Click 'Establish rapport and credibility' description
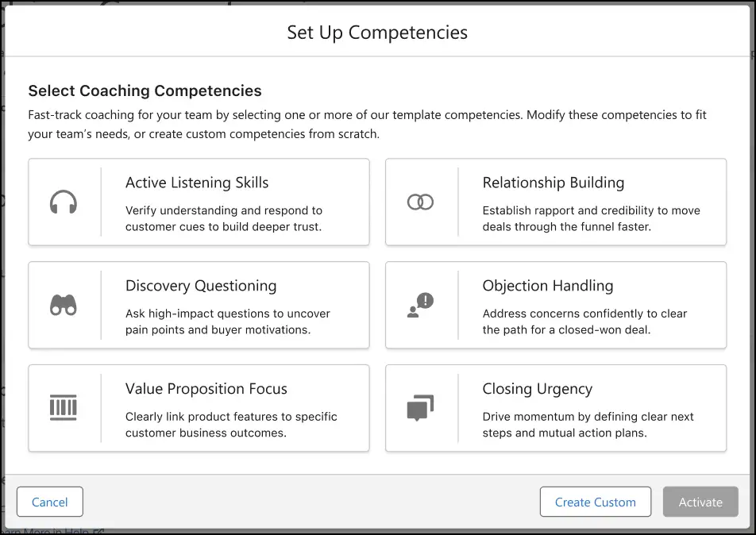This screenshot has width=756, height=535. [x=591, y=218]
